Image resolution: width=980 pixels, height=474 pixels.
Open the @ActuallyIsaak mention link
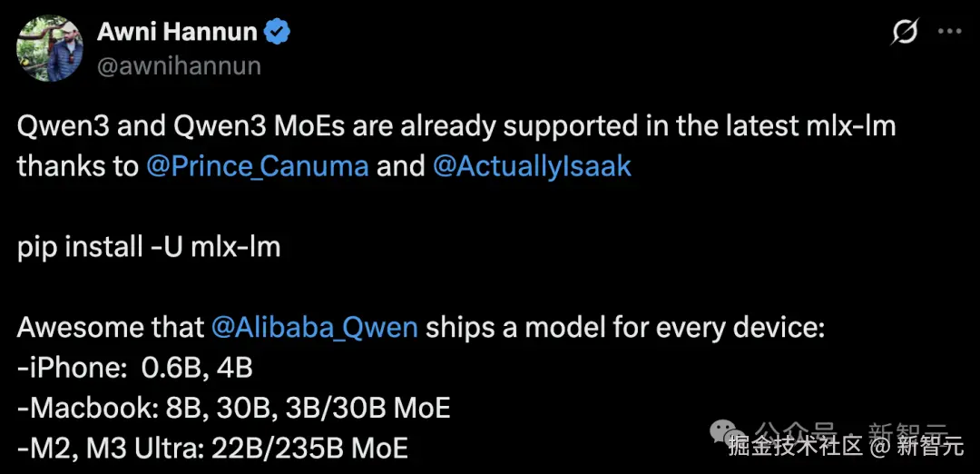point(532,167)
